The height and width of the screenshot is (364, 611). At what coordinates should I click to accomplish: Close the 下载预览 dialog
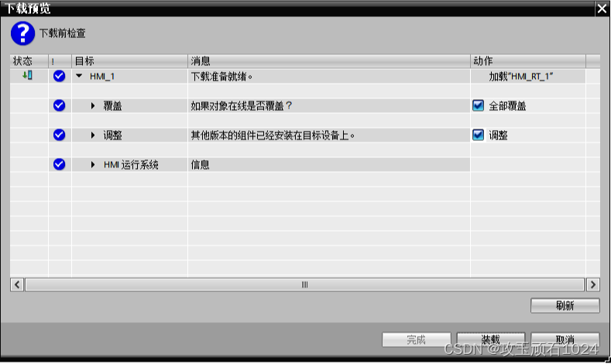point(602,9)
